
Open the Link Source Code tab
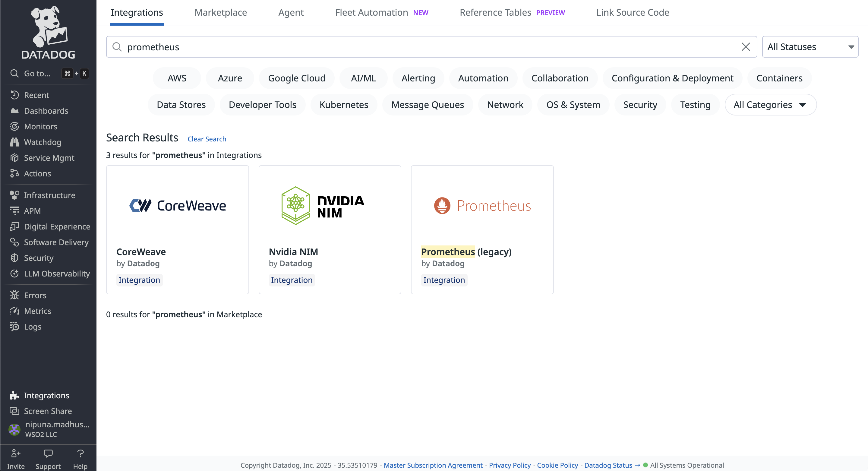(x=633, y=12)
